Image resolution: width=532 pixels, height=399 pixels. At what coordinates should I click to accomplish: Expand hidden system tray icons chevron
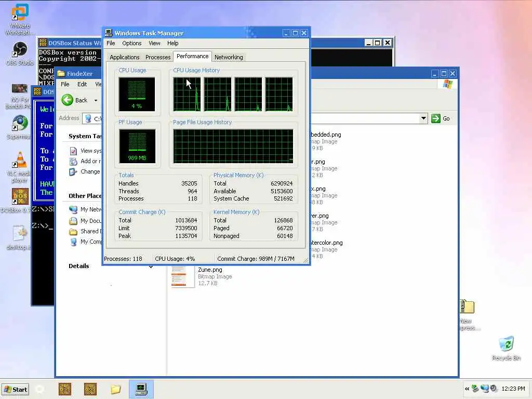click(x=467, y=389)
